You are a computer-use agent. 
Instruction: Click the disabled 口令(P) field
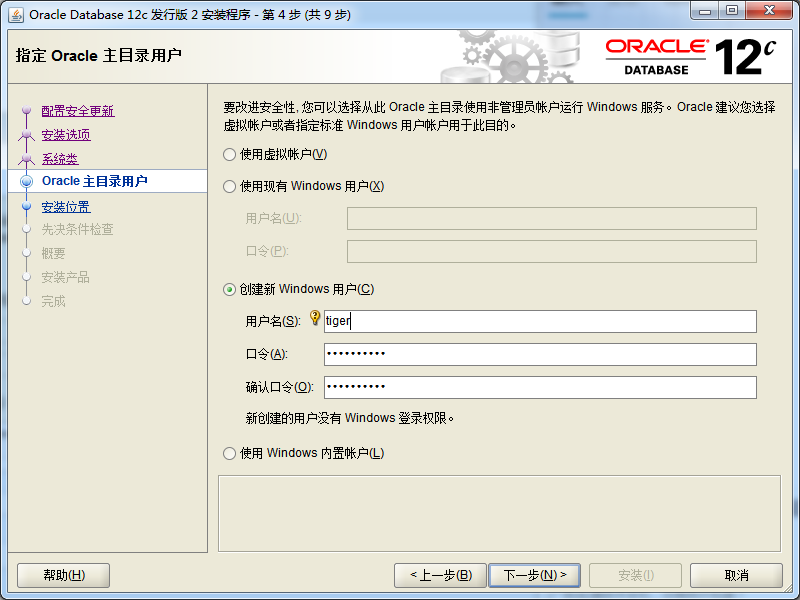[552, 252]
